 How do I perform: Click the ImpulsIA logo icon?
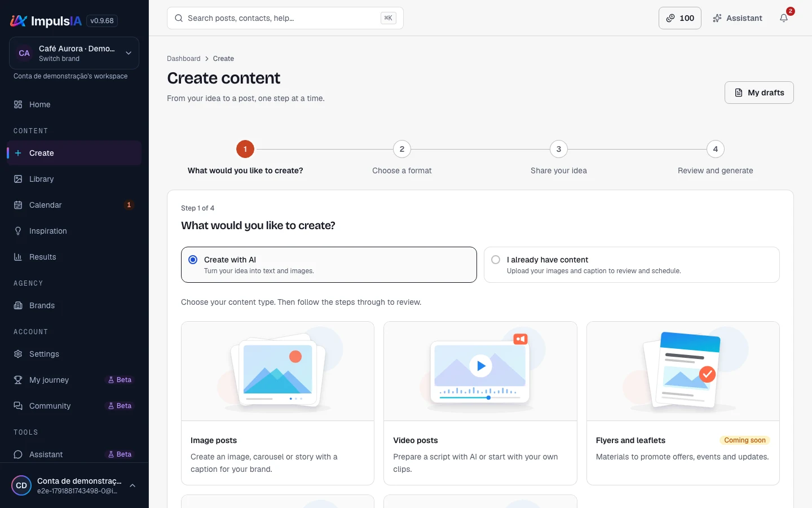click(x=19, y=21)
